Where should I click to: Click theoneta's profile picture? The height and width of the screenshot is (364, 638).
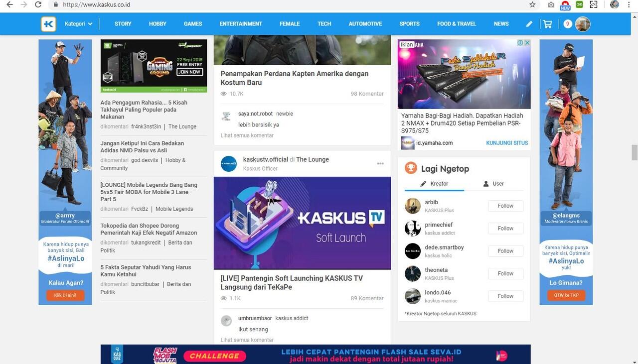(413, 273)
